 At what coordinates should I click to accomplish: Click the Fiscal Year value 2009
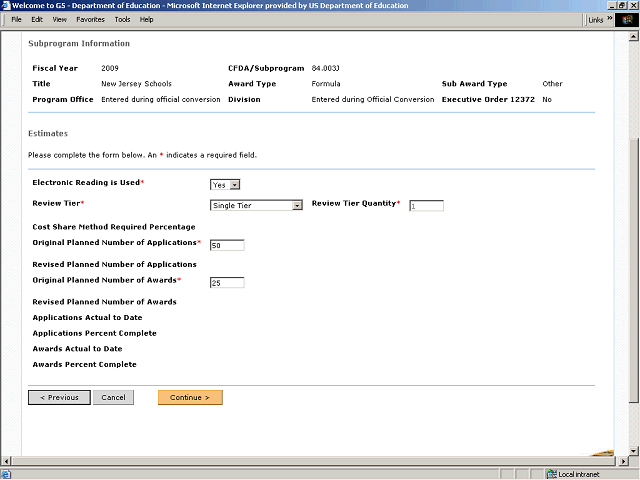[x=110, y=68]
